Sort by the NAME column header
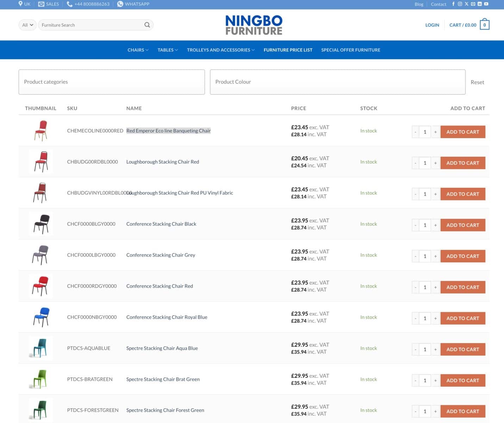504x423 pixels. [x=134, y=108]
